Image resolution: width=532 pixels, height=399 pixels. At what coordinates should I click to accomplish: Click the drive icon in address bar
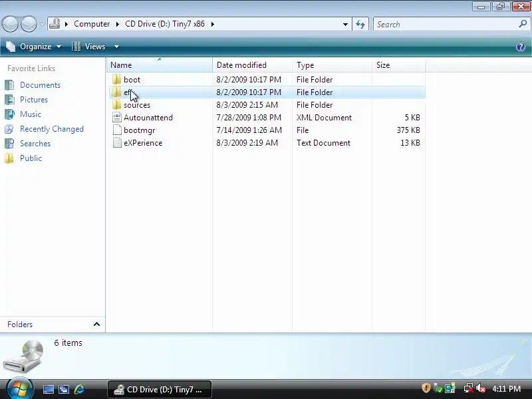(55, 24)
